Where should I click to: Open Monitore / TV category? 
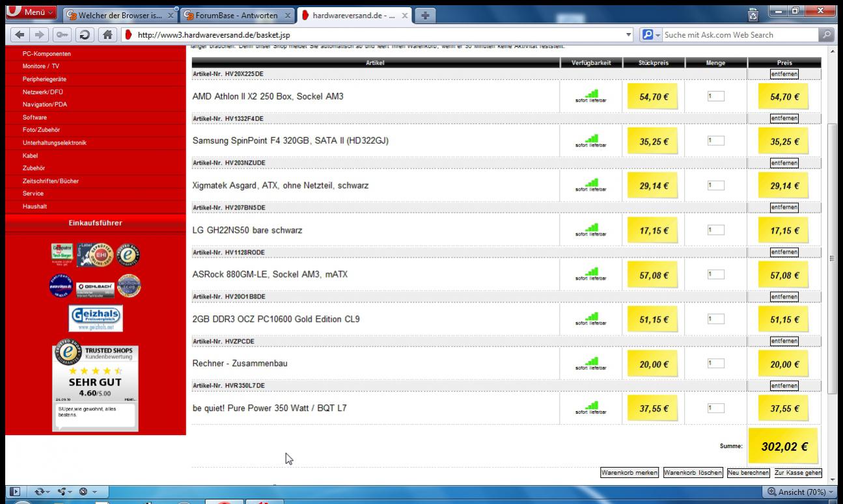(x=40, y=66)
